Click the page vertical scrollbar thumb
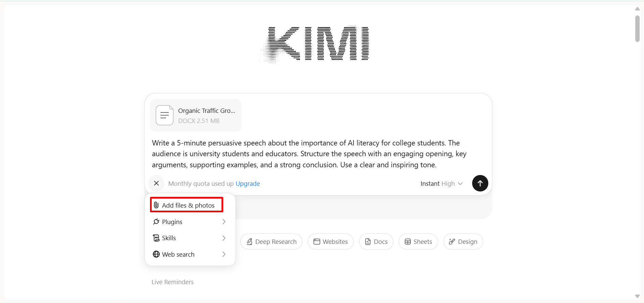This screenshot has height=303, width=644. 637,29
